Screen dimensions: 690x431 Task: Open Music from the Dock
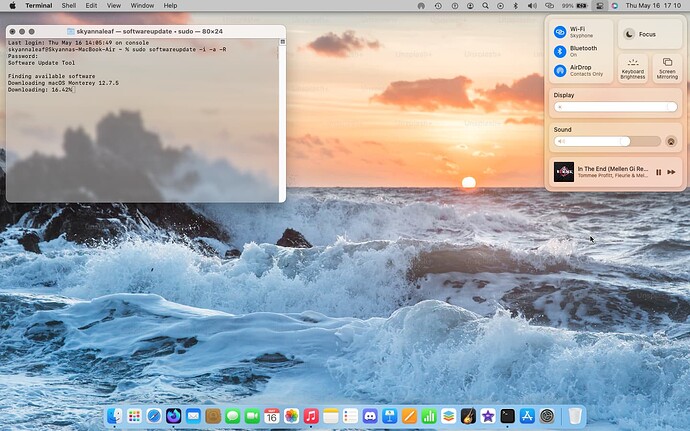311,416
